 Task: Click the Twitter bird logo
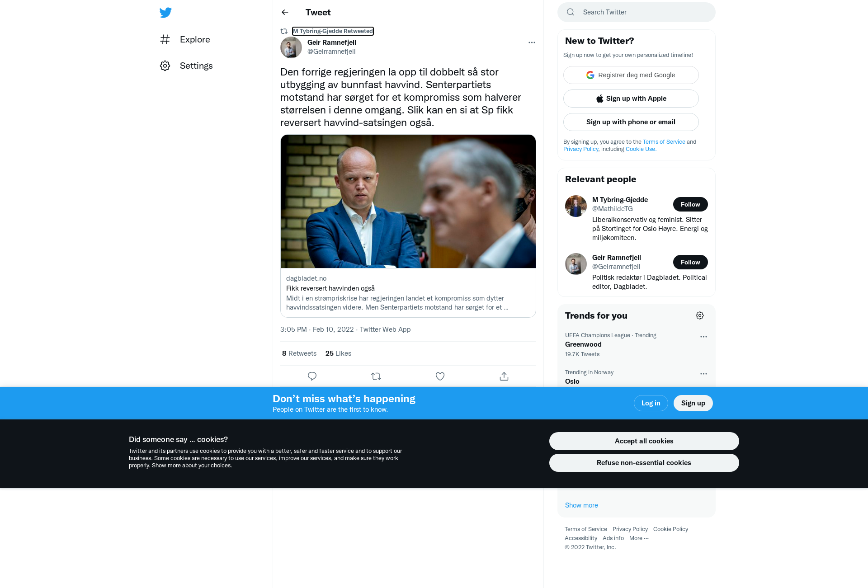[x=165, y=13]
